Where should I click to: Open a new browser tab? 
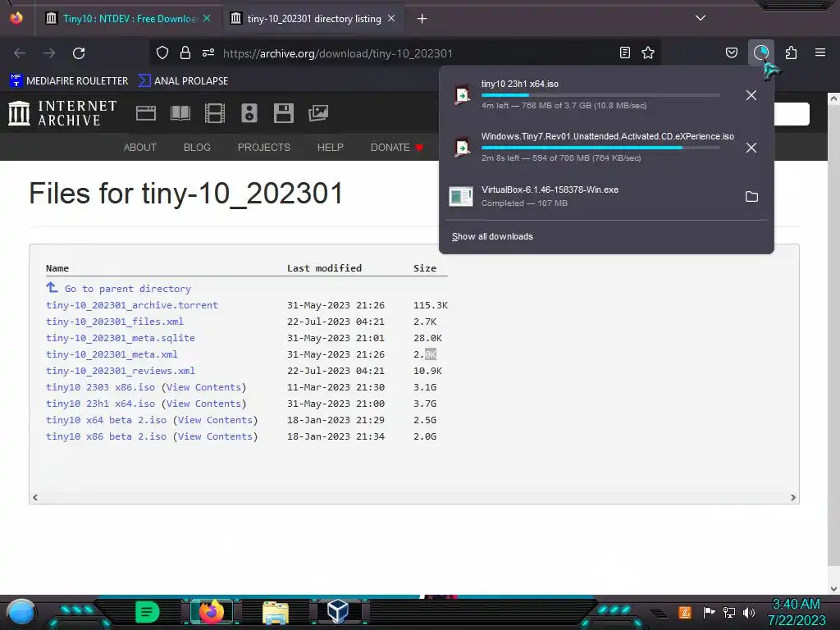point(422,19)
